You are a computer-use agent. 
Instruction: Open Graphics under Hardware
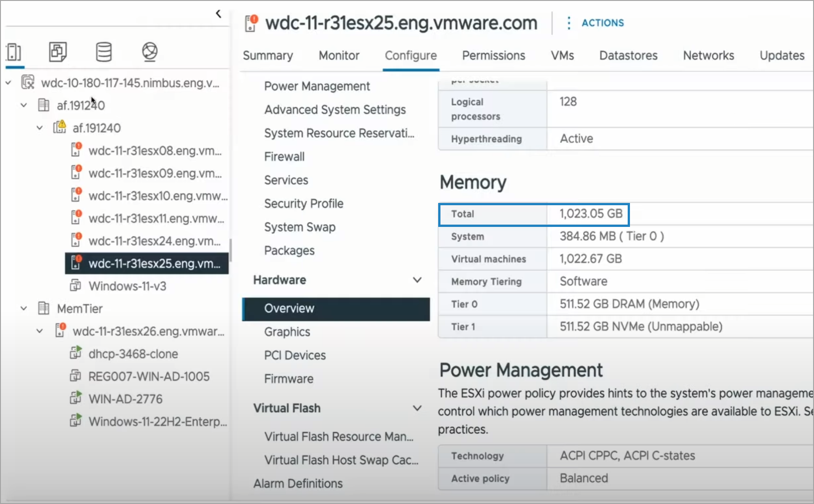coord(287,332)
